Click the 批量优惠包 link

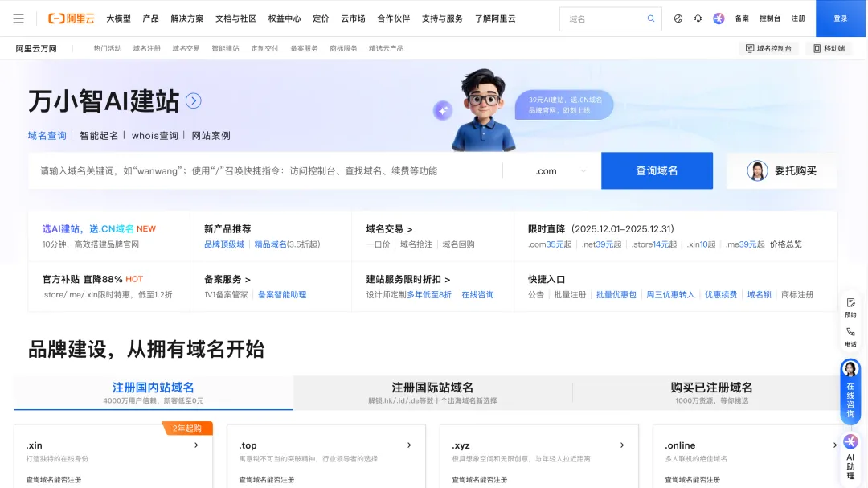point(616,295)
